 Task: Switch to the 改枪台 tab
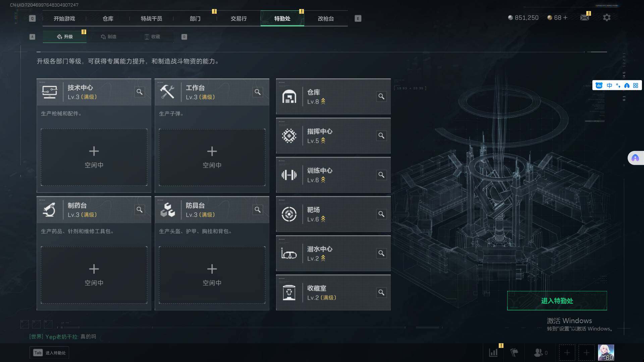tap(326, 18)
